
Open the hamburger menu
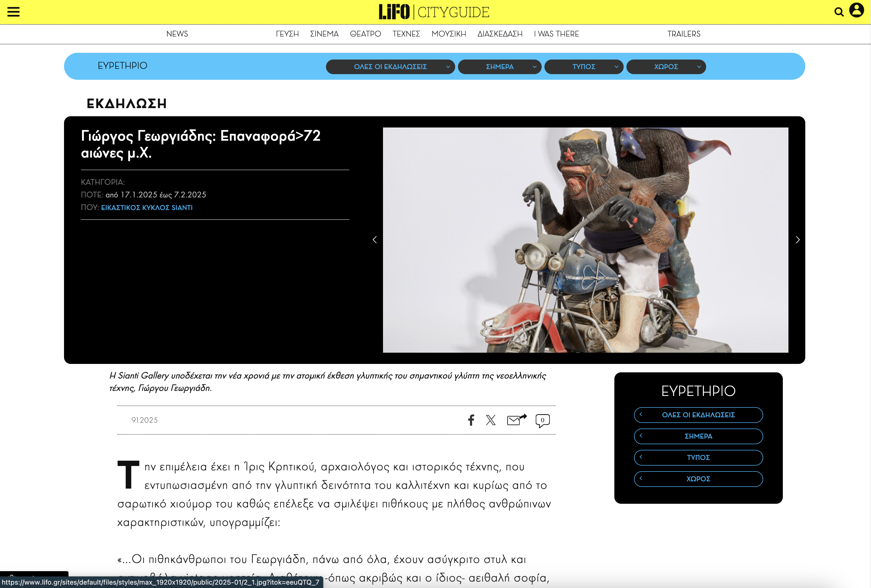[x=13, y=12]
